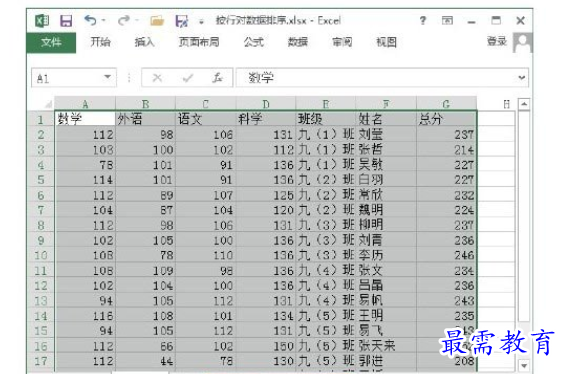Select the name cell 刘莹
Screen dimensions: 563x374
tap(386, 134)
